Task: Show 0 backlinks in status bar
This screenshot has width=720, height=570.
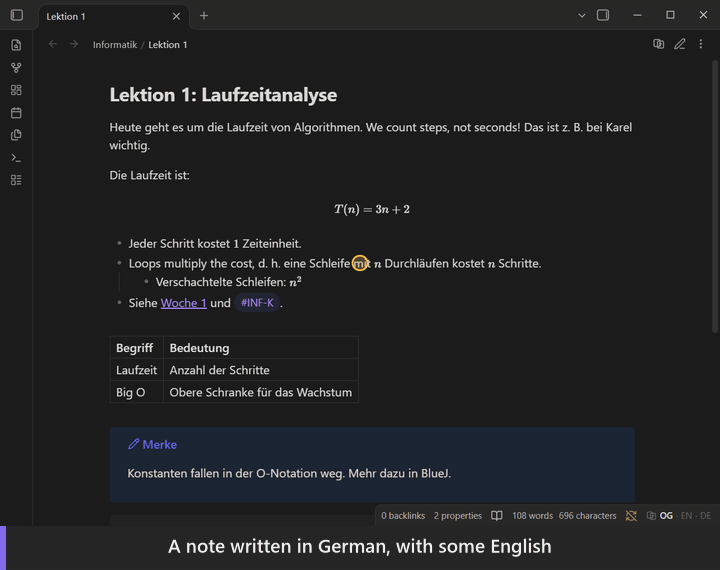Action: pos(403,516)
